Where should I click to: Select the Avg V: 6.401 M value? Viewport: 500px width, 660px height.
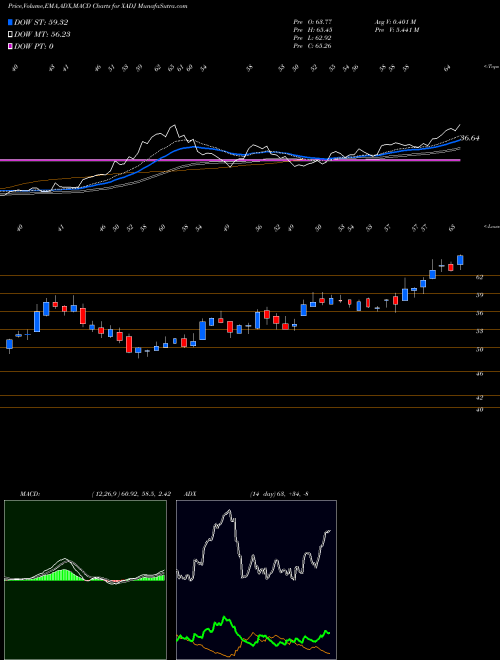[x=395, y=22]
